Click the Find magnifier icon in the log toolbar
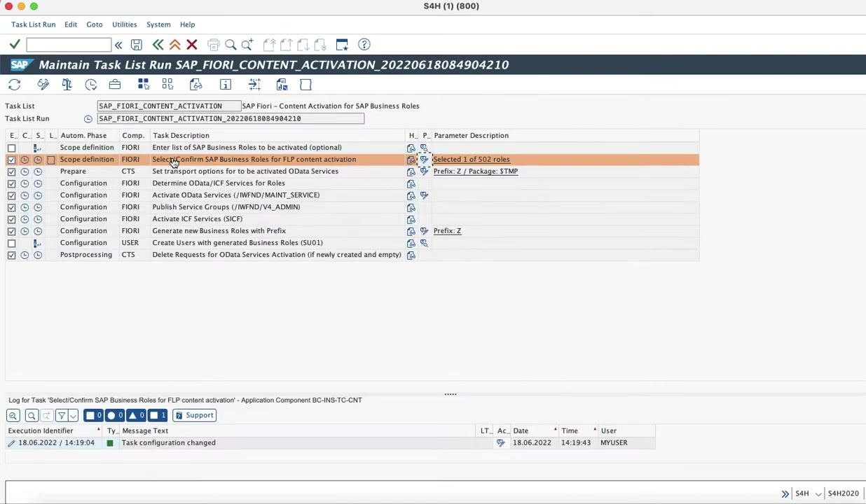 tap(32, 415)
